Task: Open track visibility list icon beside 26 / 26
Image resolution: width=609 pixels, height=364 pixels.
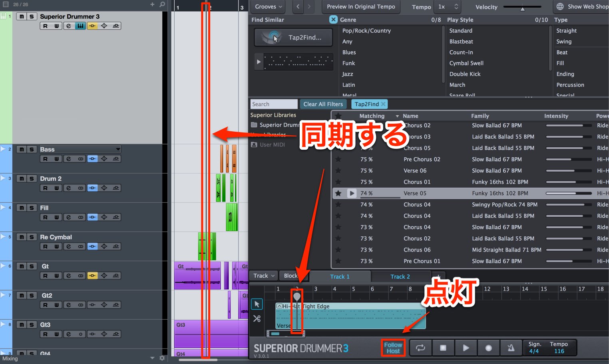Action: coord(6,4)
